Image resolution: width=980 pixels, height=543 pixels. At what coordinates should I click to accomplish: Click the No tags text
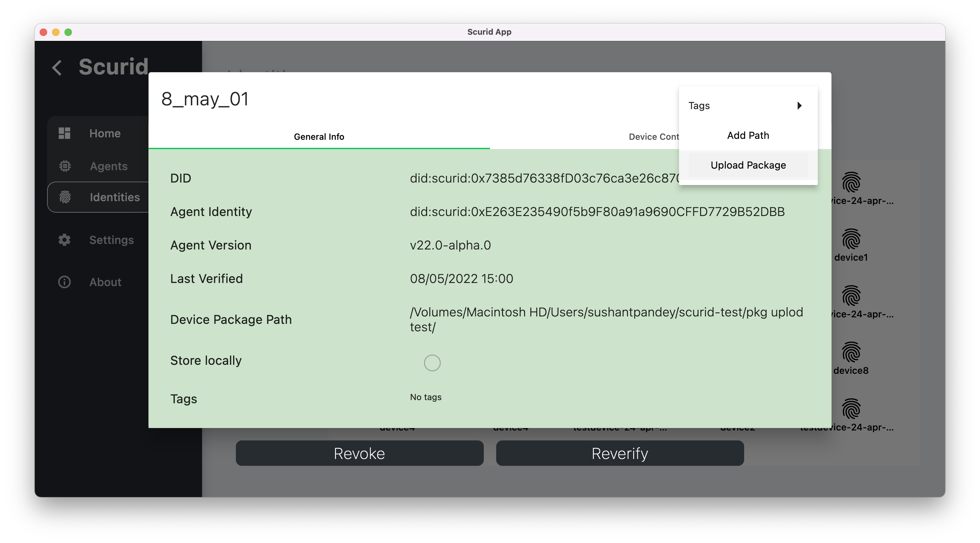(x=426, y=397)
